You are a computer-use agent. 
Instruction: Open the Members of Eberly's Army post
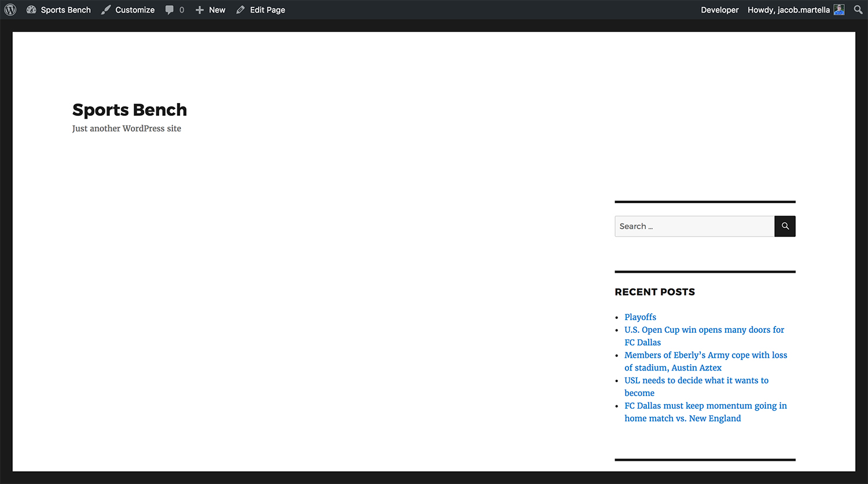point(705,355)
